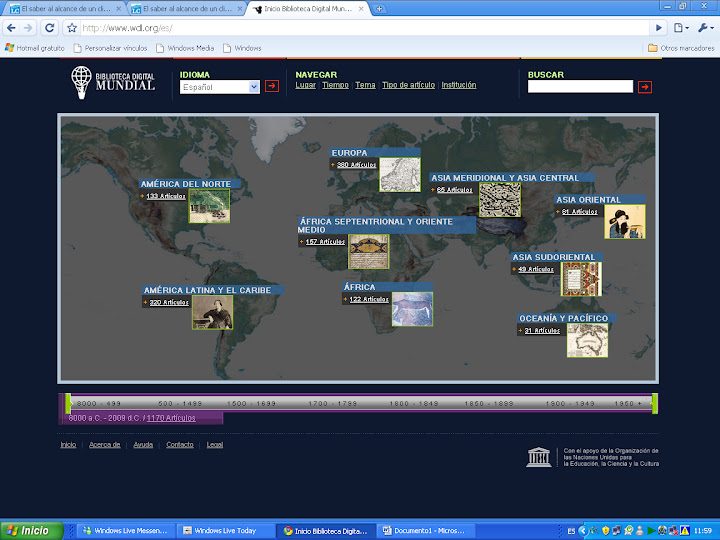
Task: Bookmark the page with the star icon
Action: pos(72,28)
